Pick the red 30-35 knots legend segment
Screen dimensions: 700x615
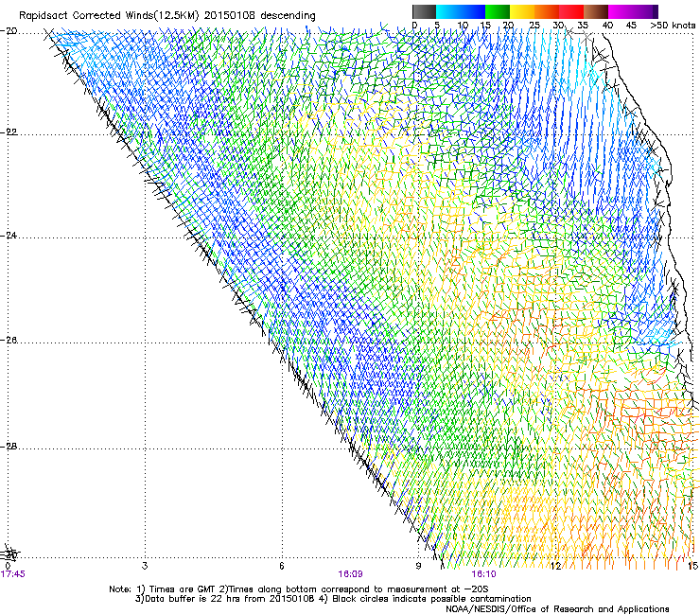tap(571, 11)
